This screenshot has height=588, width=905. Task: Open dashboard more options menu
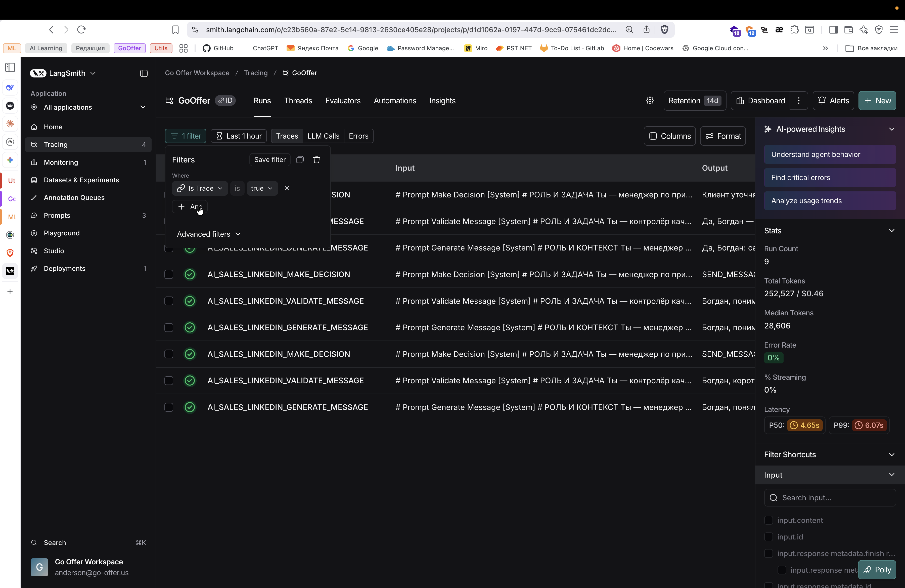coord(799,101)
